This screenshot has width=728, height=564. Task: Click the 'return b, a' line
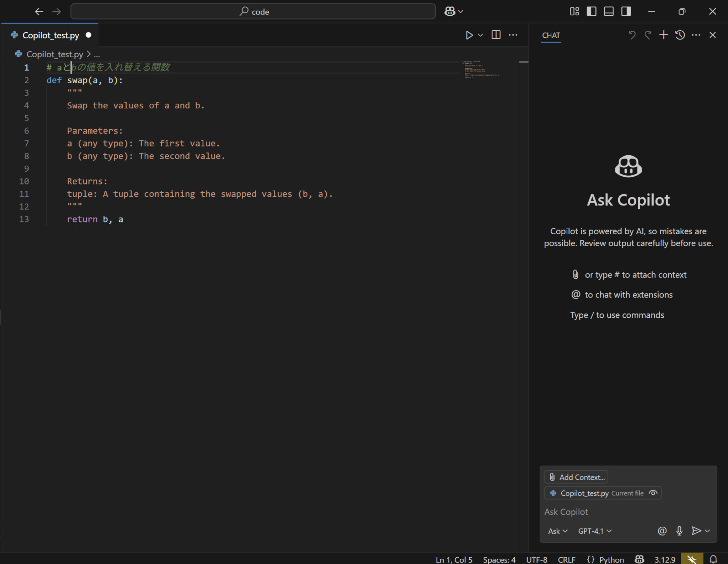point(95,219)
